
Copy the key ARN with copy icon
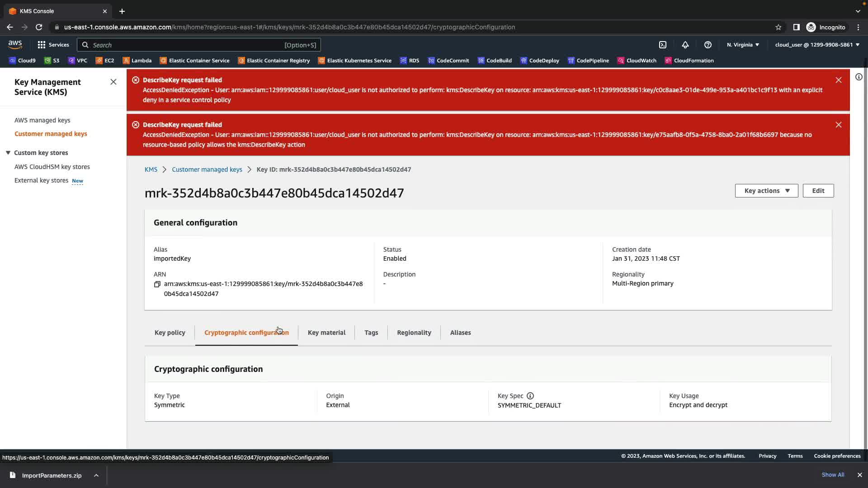tap(157, 284)
